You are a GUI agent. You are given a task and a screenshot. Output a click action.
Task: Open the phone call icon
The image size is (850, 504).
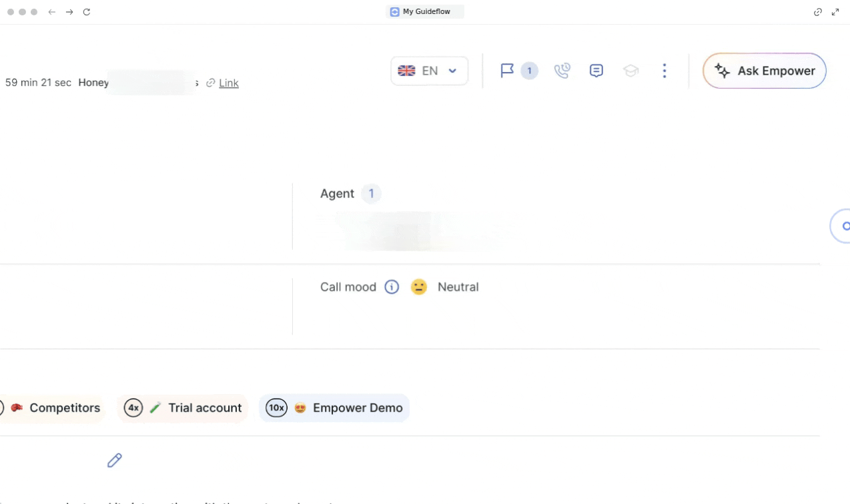point(562,71)
